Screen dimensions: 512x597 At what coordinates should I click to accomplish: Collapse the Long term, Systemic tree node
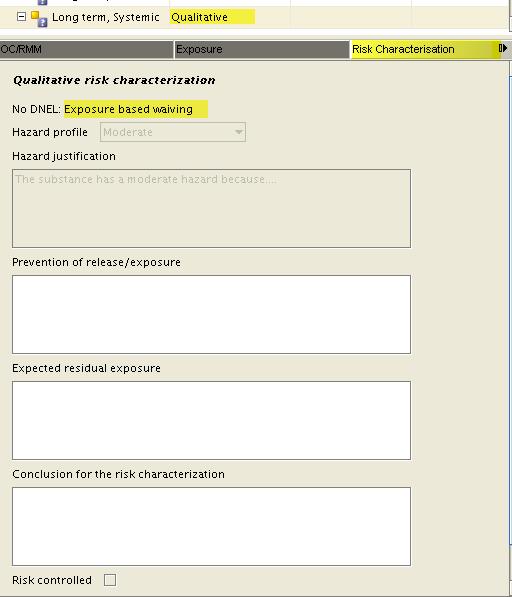coord(22,17)
